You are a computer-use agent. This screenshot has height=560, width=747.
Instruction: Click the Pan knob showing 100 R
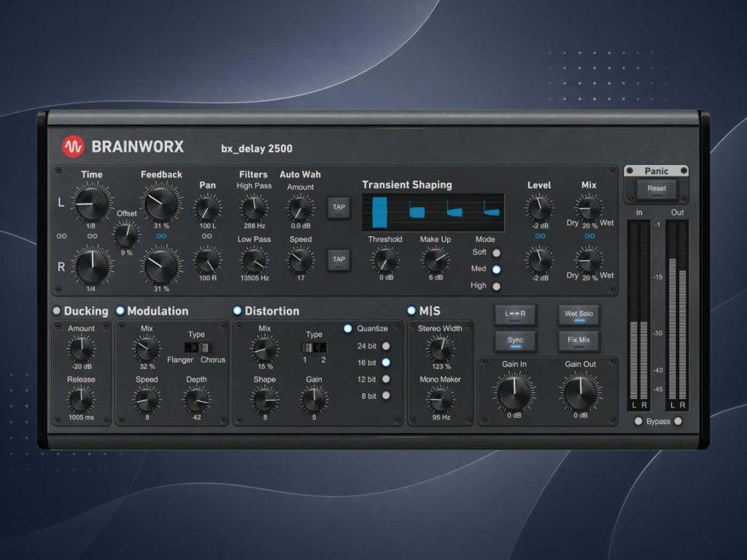coord(207,261)
